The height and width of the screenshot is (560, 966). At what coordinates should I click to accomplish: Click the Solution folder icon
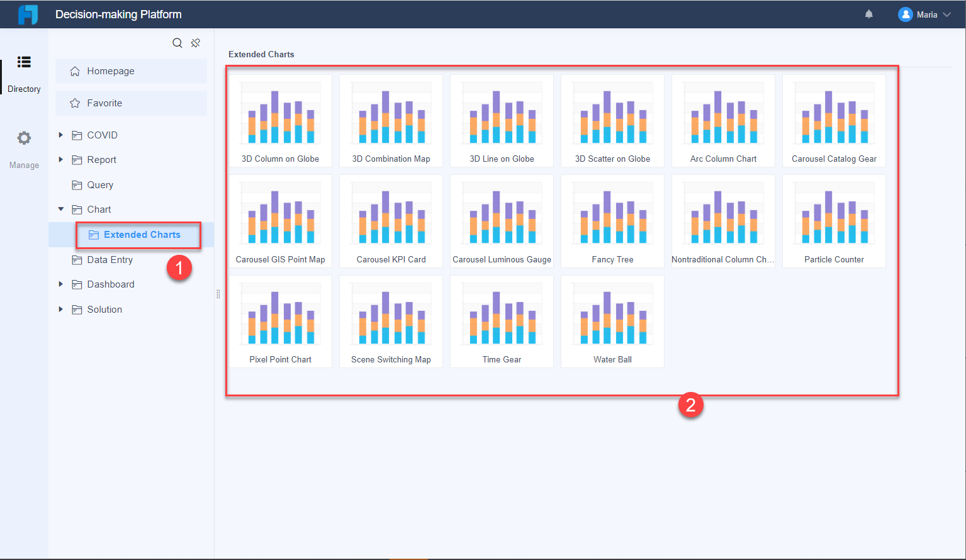point(77,310)
